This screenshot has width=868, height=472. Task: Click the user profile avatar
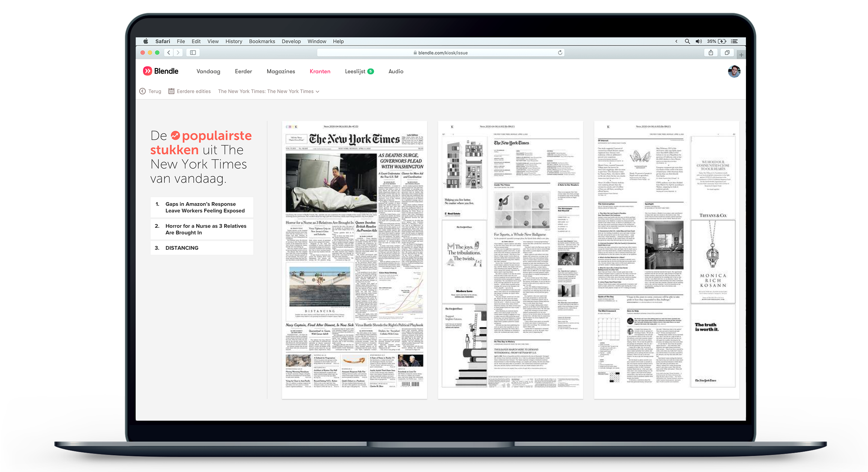734,71
